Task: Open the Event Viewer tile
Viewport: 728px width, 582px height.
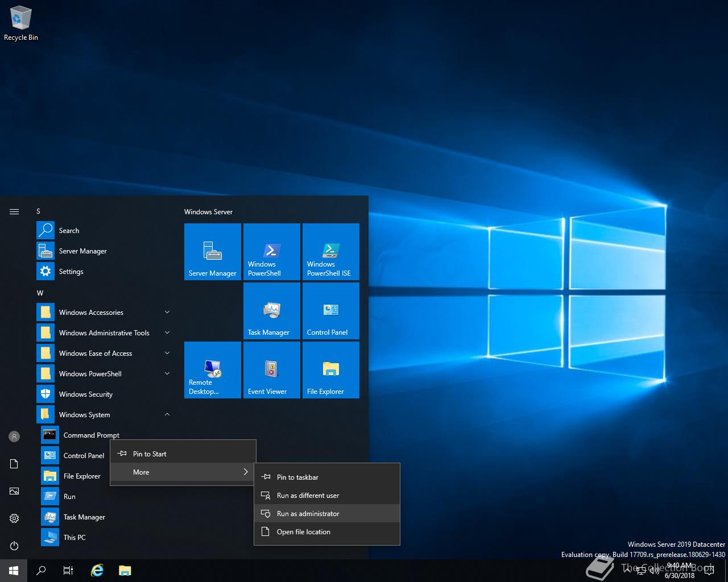Action: coord(272,370)
